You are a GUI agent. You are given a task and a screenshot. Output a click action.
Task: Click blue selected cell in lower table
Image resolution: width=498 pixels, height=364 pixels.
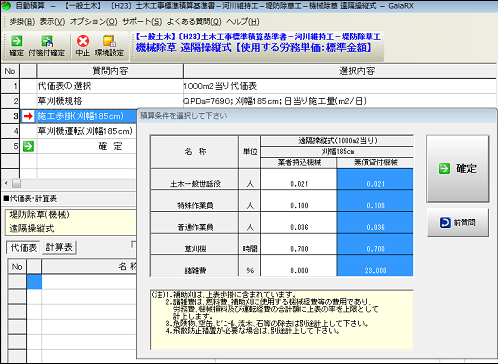(34, 282)
